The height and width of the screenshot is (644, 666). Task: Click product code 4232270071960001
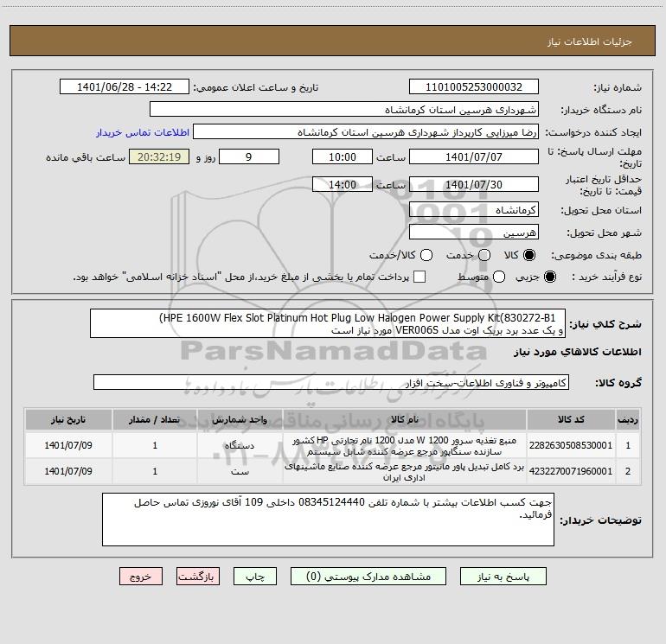(571, 471)
